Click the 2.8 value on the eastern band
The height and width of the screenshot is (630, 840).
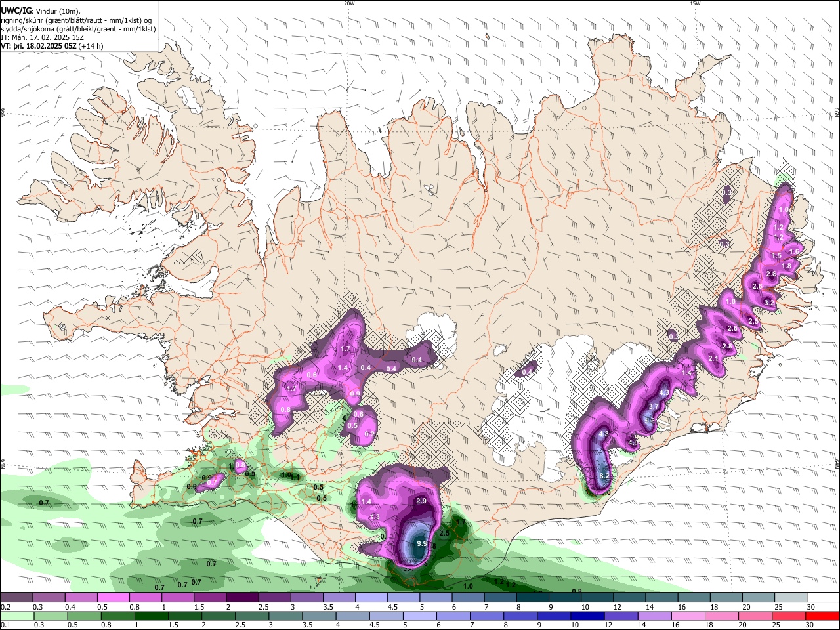click(726, 346)
